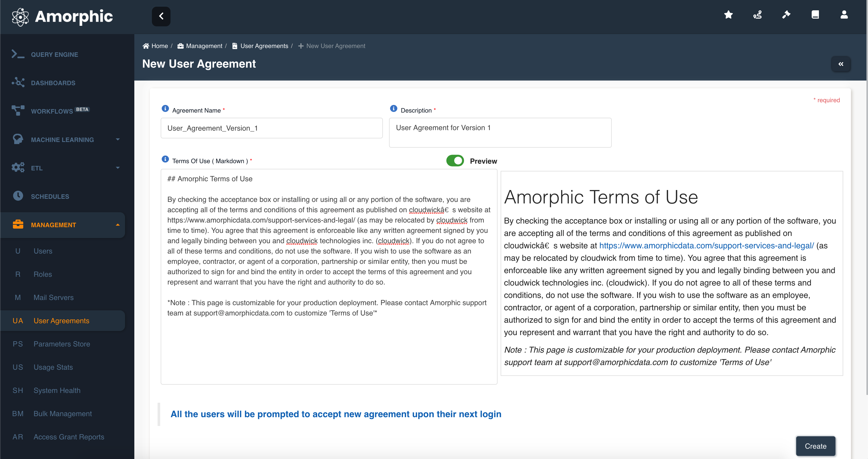This screenshot has height=459, width=868.
Task: Click the Create button
Action: [x=816, y=446]
